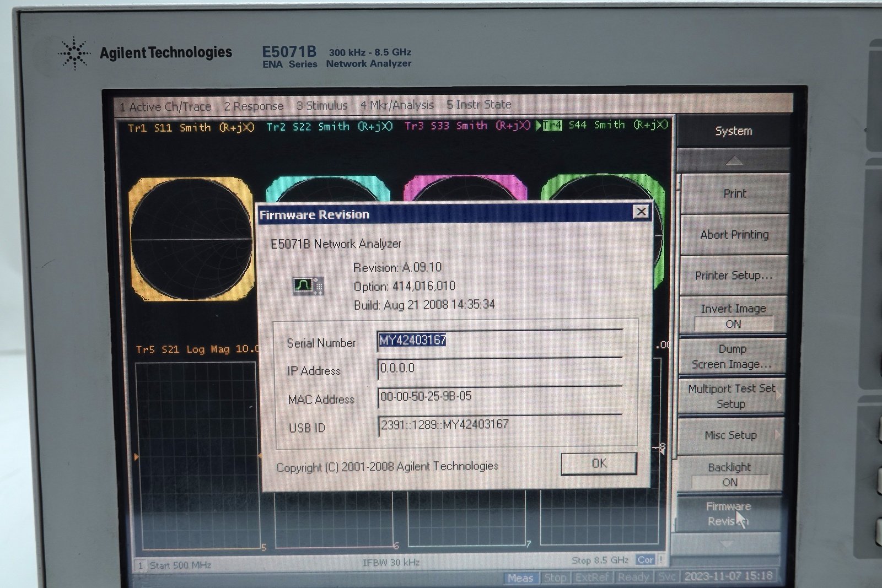Click the Abort Printing softkey
Viewport: 882px width, 588px height.
[734, 235]
